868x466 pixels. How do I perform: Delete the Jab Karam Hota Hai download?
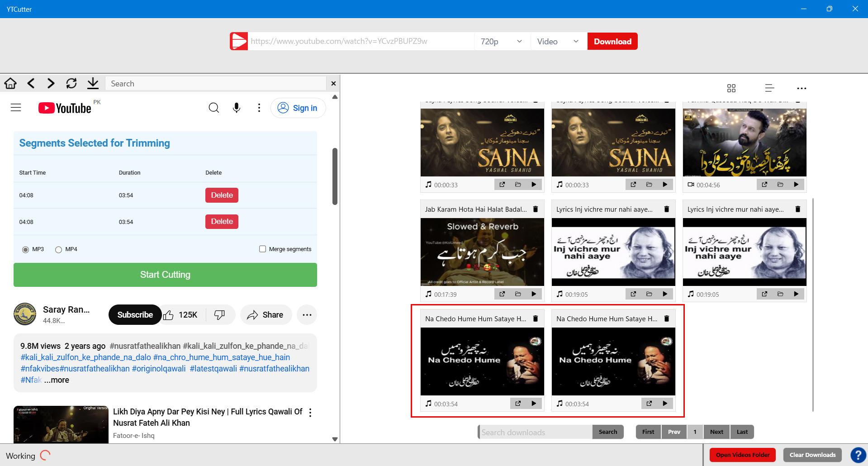(536, 209)
